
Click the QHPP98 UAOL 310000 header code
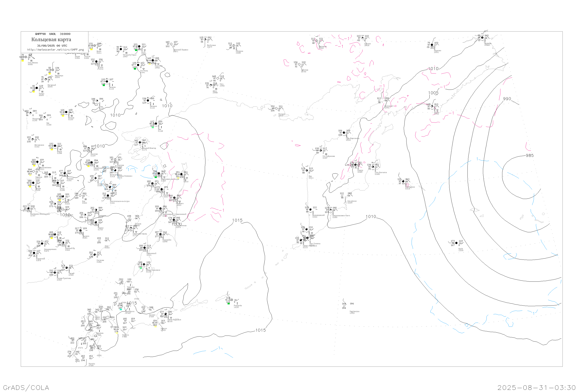53,34
